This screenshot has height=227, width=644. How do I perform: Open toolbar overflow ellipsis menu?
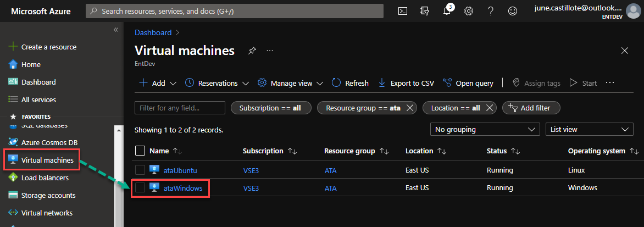tap(610, 83)
